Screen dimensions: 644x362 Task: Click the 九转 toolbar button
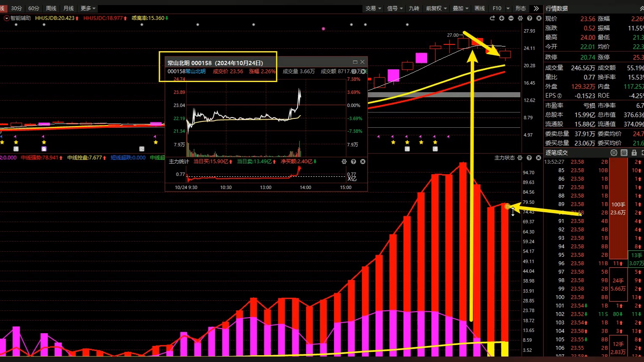point(414,8)
